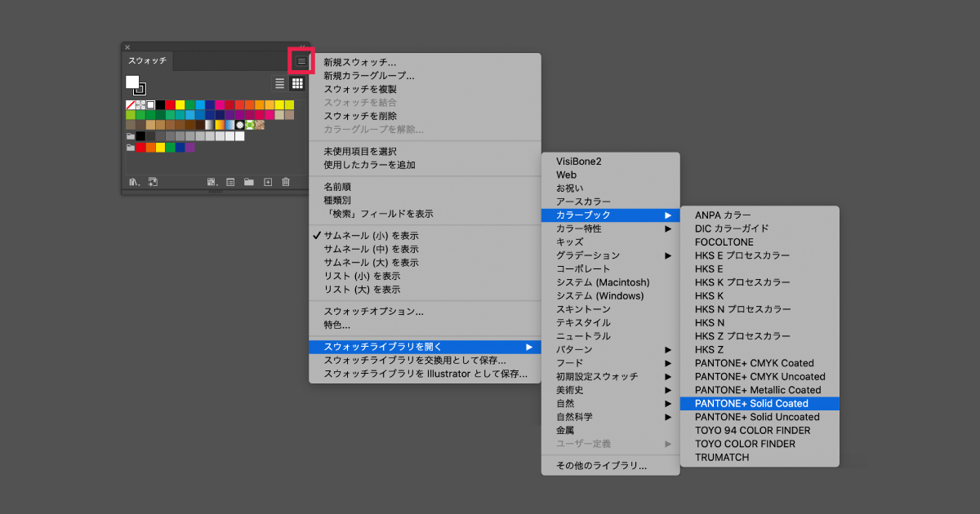
Task: Create a New Color Group folder icon
Action: [x=248, y=182]
